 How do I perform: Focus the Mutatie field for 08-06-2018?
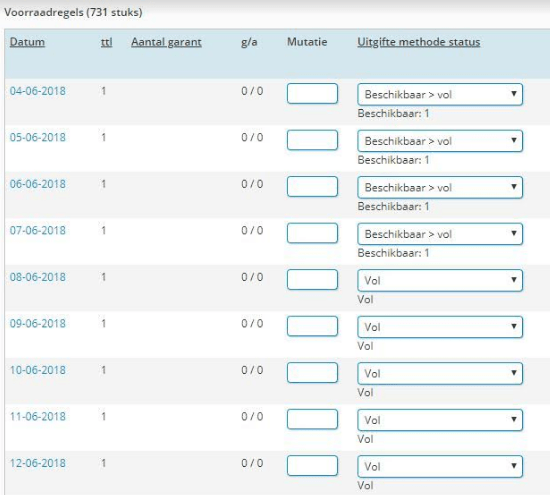tap(312, 279)
